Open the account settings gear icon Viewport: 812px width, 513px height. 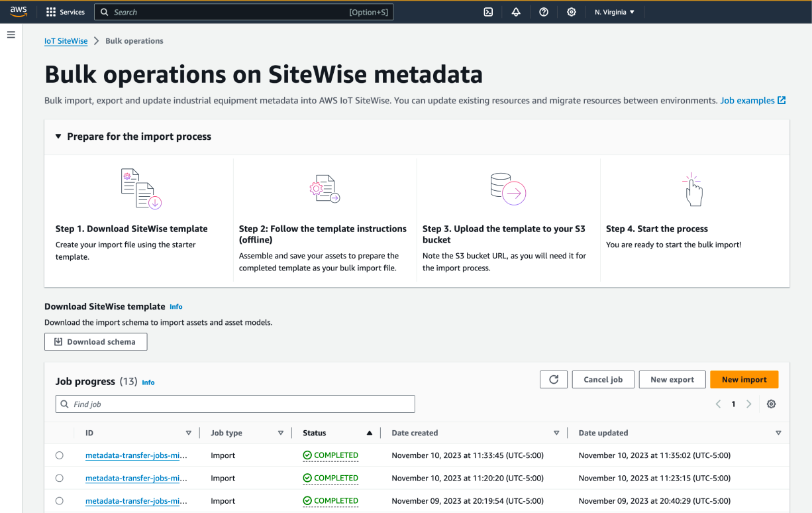[571, 11]
